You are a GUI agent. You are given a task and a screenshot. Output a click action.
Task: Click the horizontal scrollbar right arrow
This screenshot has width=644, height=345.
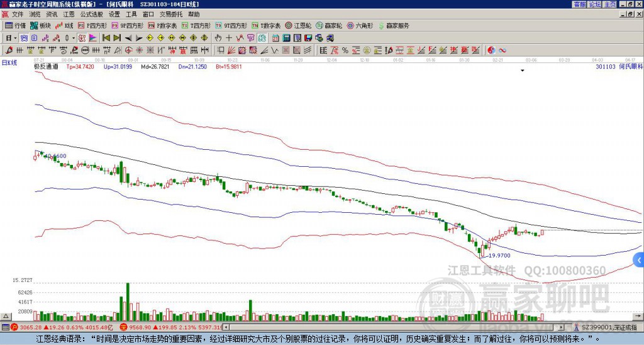(562, 327)
